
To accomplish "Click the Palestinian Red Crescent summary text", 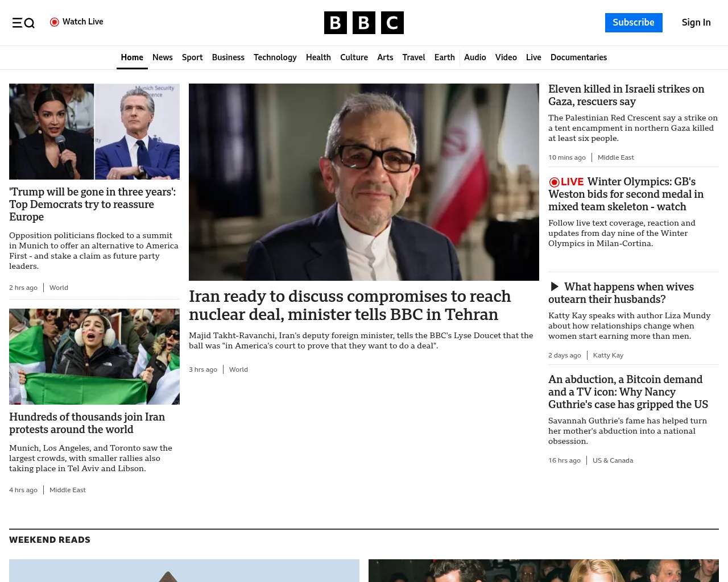I will point(633,128).
